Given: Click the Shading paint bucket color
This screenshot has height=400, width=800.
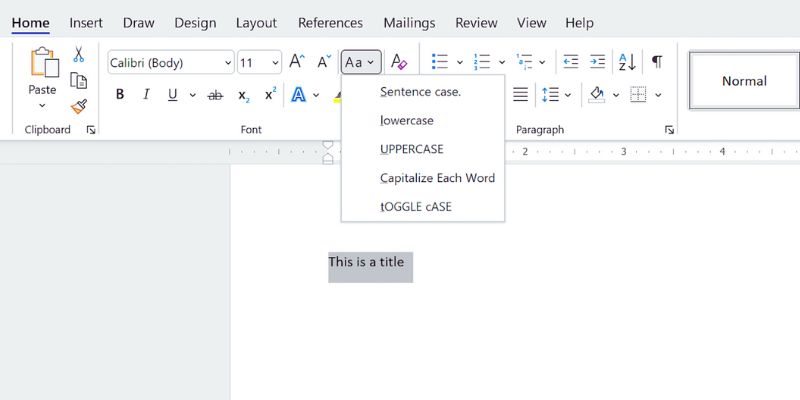Looking at the screenshot, I should [x=597, y=95].
